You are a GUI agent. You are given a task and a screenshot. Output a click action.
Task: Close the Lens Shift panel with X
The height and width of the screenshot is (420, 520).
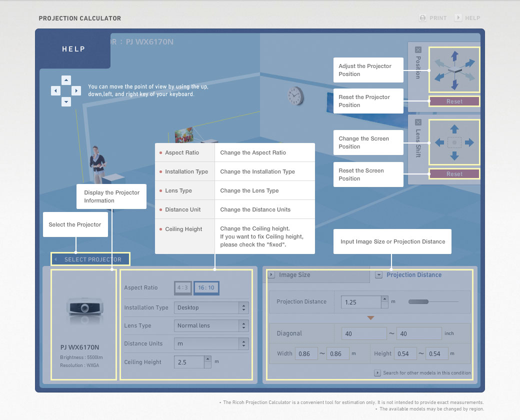(418, 122)
